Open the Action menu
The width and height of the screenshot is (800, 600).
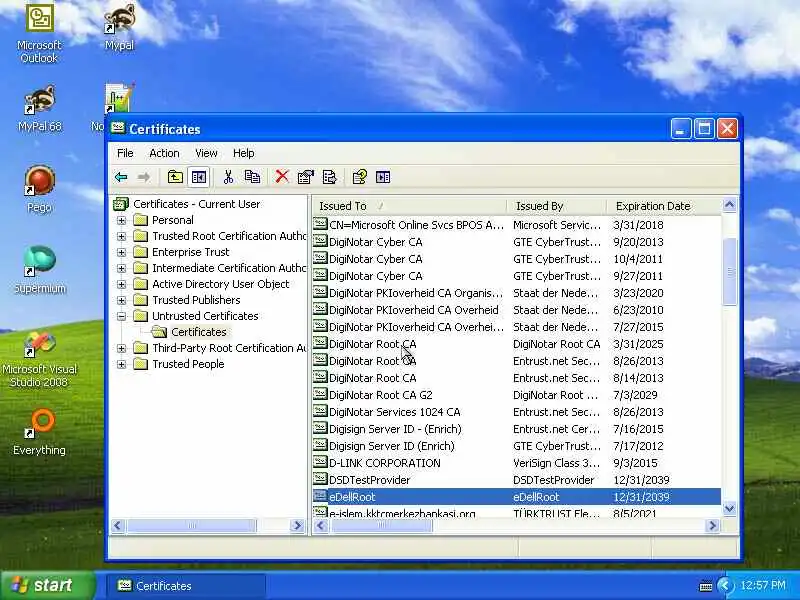coord(164,153)
